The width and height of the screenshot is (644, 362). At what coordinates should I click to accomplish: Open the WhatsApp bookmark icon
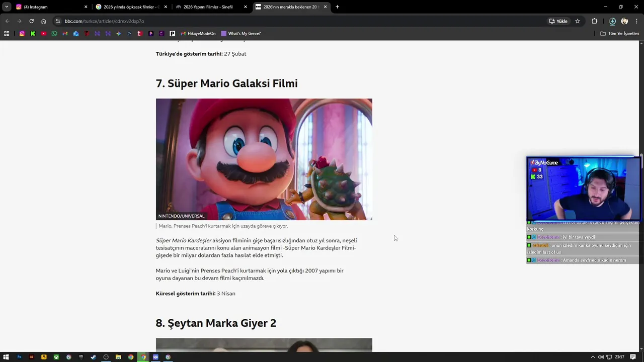[x=54, y=34]
